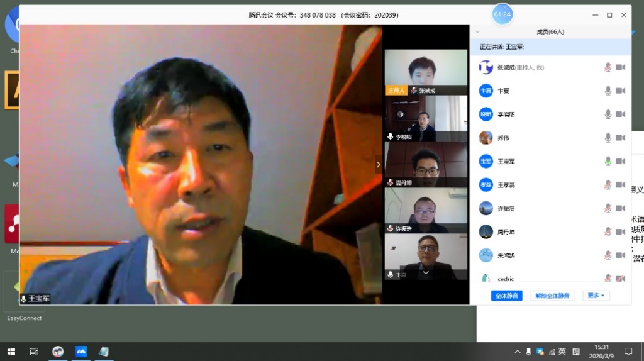Collapse the 成员 panel header chevron
This screenshot has height=361, width=644.
click(x=477, y=31)
